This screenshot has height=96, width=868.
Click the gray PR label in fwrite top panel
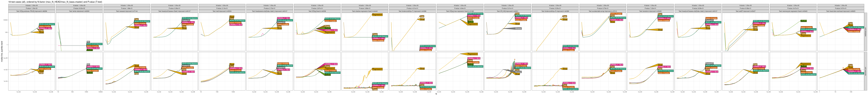point(88,42)
